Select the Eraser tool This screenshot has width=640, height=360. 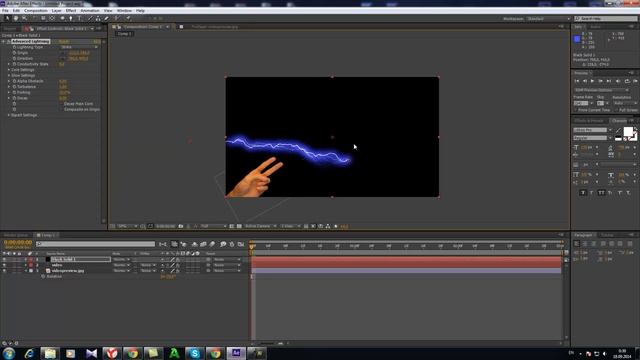107,18
